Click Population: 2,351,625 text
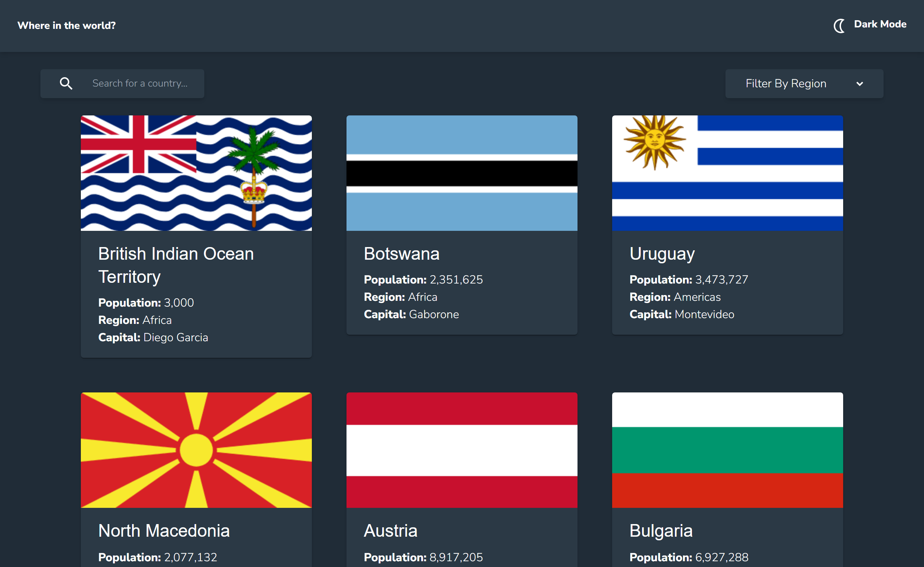924x567 pixels. click(x=423, y=280)
